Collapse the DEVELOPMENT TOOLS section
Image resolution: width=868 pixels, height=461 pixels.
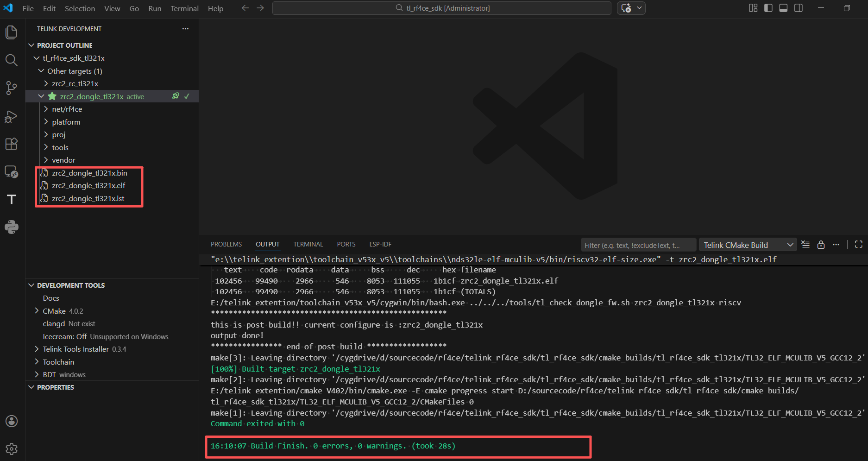click(x=31, y=285)
